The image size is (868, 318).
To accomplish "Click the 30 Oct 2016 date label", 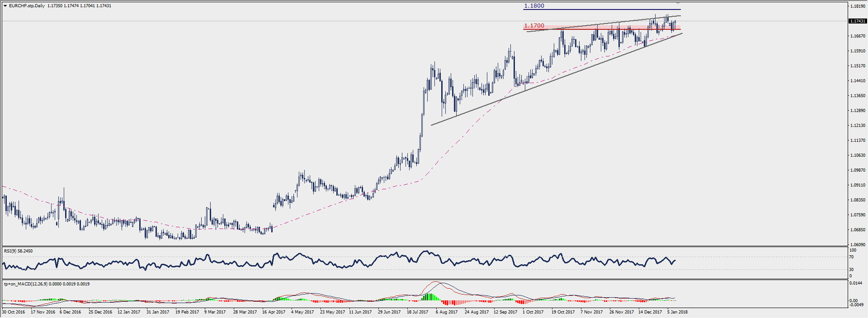I will [x=14, y=312].
